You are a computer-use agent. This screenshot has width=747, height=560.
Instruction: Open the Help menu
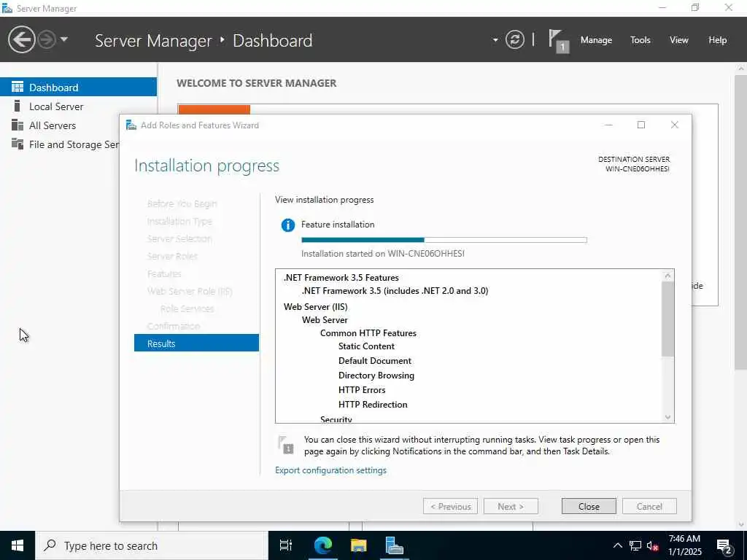[x=718, y=40]
